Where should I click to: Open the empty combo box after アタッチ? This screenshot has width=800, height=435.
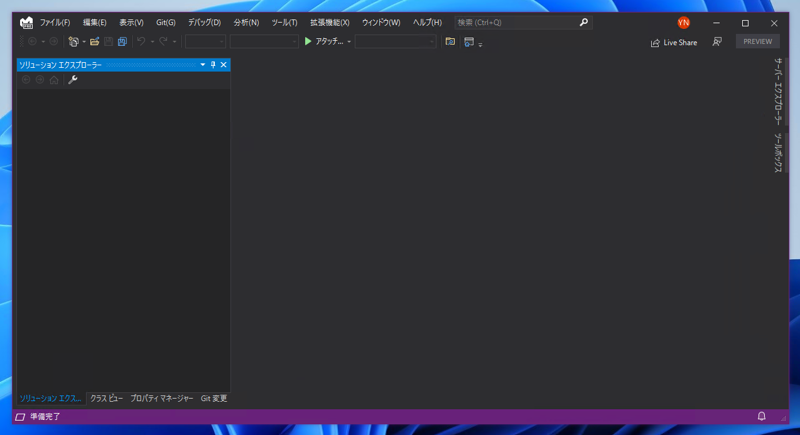[395, 41]
